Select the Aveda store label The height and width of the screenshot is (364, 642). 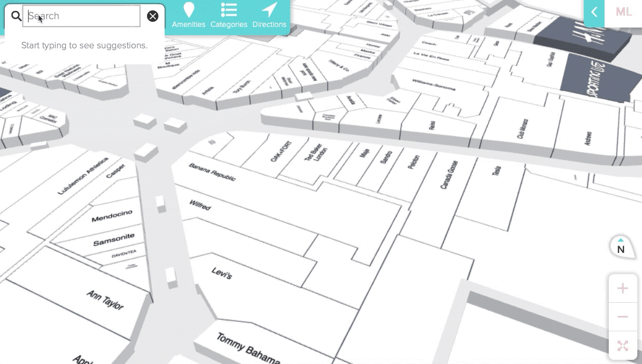[351, 100]
